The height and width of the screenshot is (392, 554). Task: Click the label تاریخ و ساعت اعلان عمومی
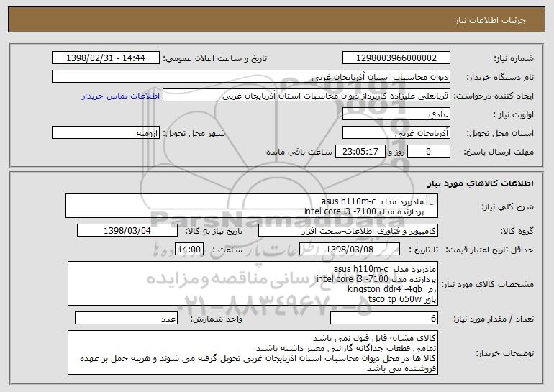pyautogui.click(x=215, y=58)
